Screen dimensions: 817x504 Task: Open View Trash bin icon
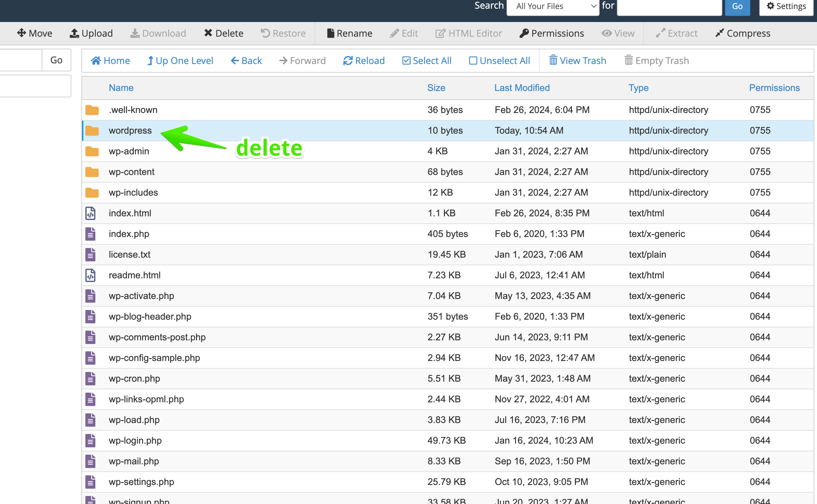click(x=553, y=60)
